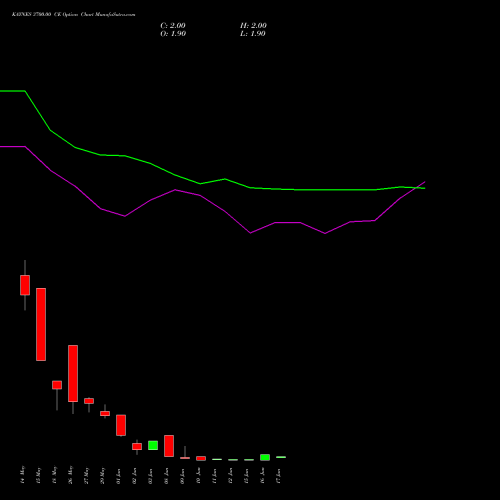500x500 pixels.
Task: Click the '01 Jun' date axis label
Action: point(118,475)
